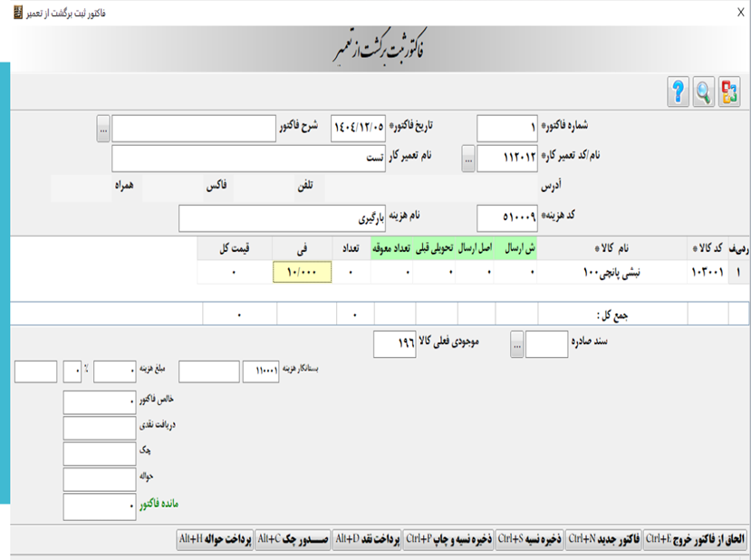Click the کد هزینه field 510009

click(x=507, y=218)
